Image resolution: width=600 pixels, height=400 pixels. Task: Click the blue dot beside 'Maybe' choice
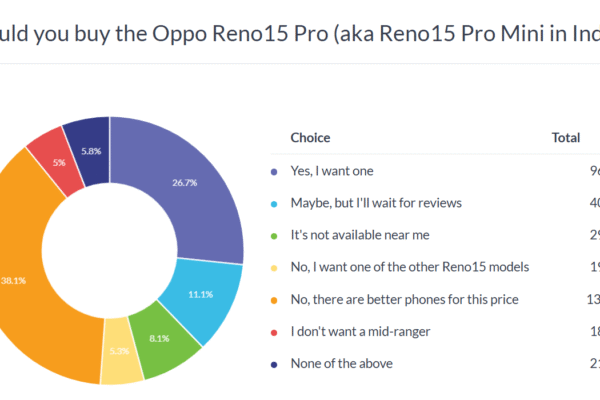(274, 203)
